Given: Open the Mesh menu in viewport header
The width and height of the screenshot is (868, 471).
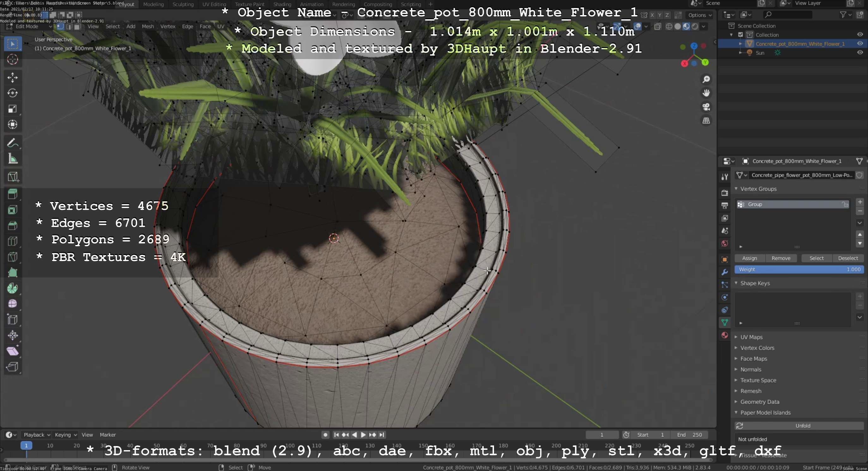Looking at the screenshot, I should (148, 27).
